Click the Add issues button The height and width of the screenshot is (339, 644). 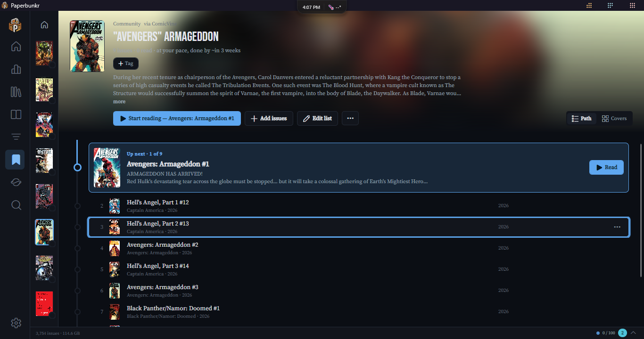pos(269,118)
